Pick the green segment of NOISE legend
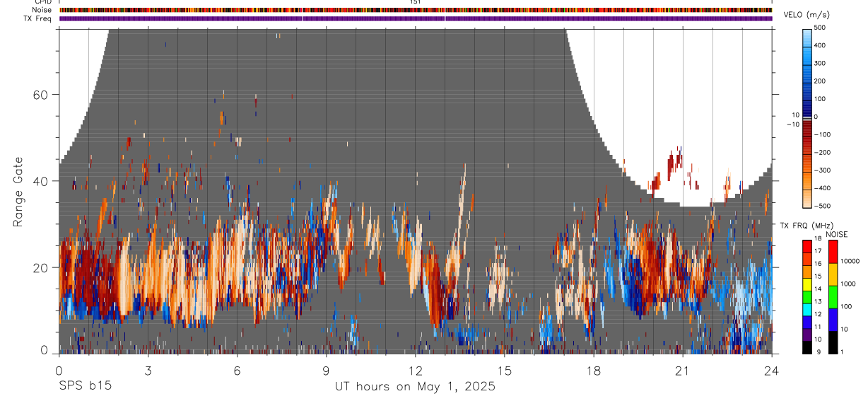The height and width of the screenshot is (401, 868). [832, 296]
